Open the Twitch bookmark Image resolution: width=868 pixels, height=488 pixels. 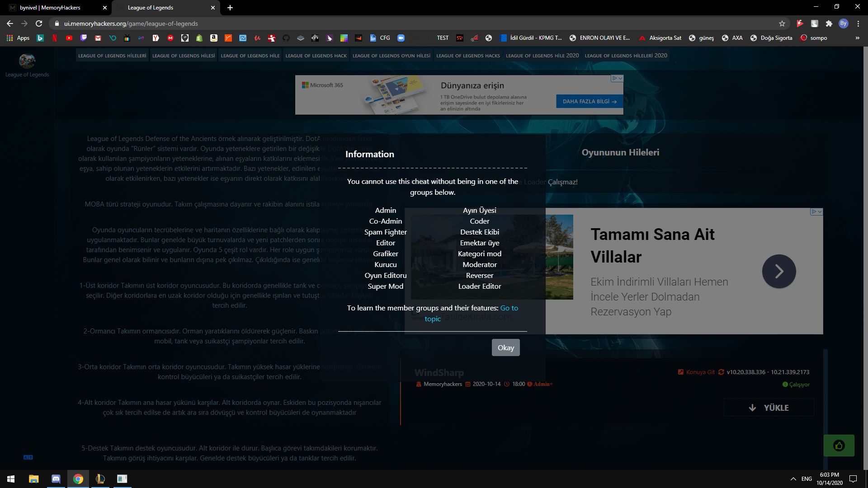(x=84, y=38)
